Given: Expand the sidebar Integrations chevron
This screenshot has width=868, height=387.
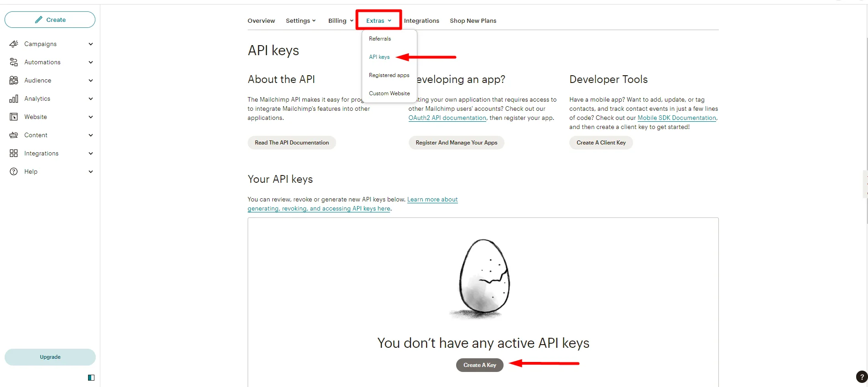Looking at the screenshot, I should tap(91, 153).
